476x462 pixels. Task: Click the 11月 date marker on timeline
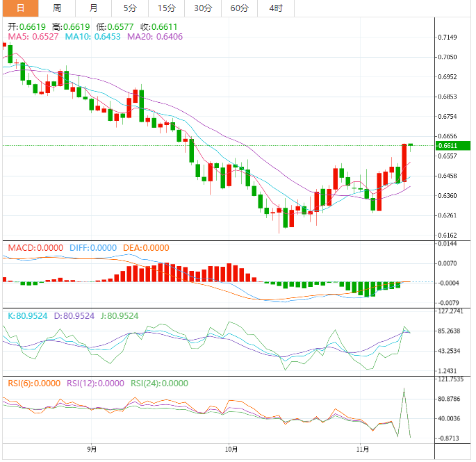[x=361, y=449]
